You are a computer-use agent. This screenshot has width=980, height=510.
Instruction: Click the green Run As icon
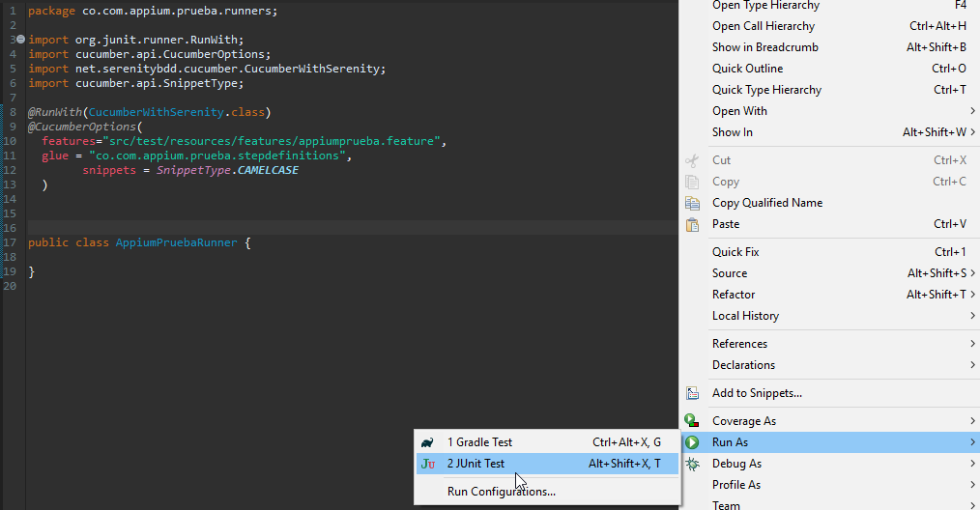(x=692, y=442)
